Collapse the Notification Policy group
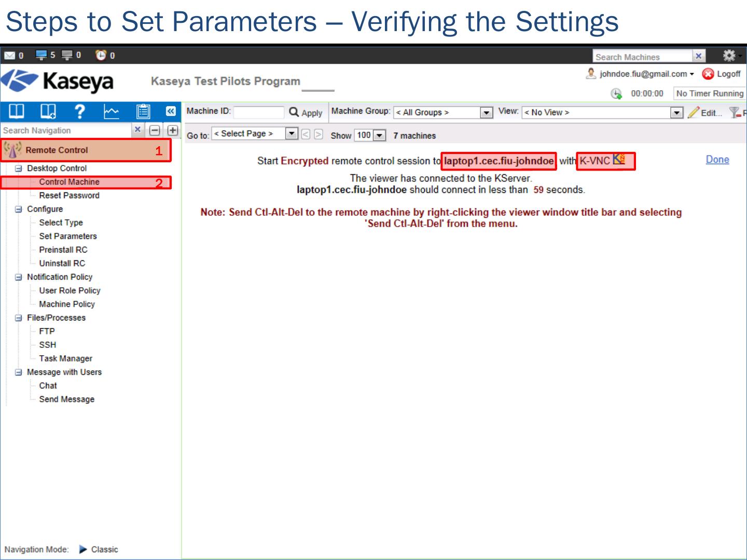This screenshot has height=560, width=747. [x=19, y=277]
